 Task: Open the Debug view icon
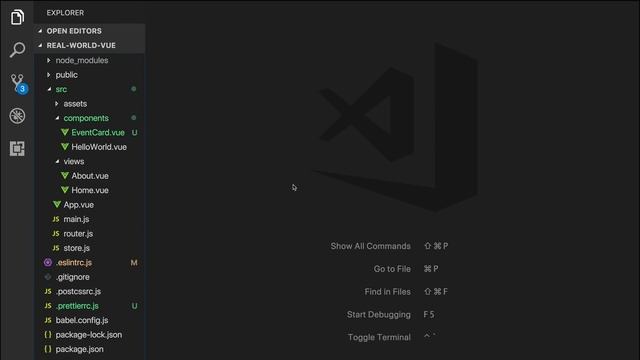pos(17,116)
